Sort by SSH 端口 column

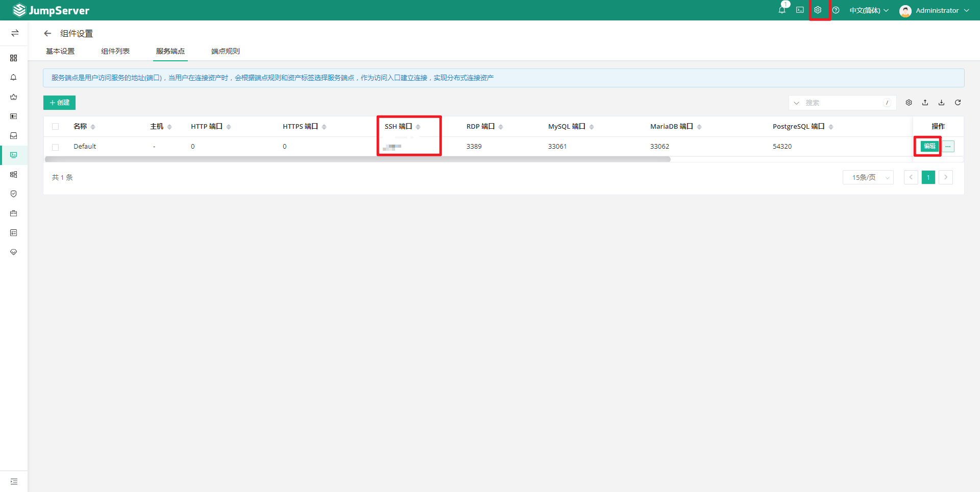(x=418, y=127)
